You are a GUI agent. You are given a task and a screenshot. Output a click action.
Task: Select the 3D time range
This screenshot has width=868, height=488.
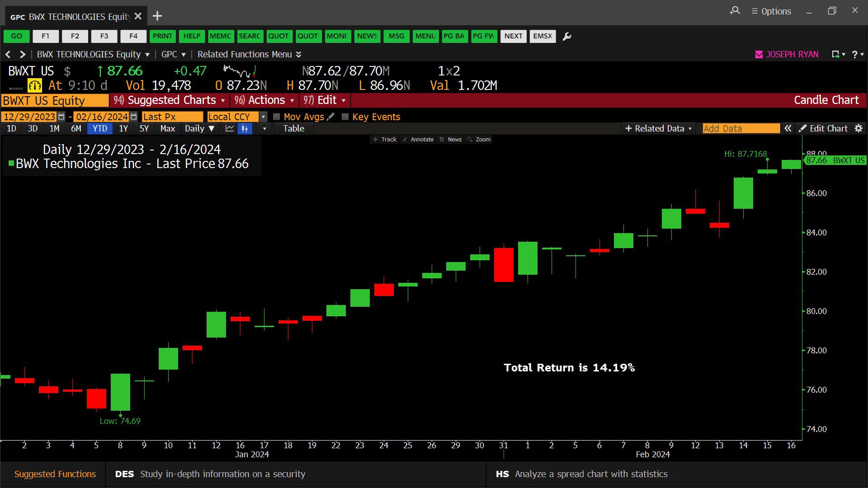click(x=33, y=129)
